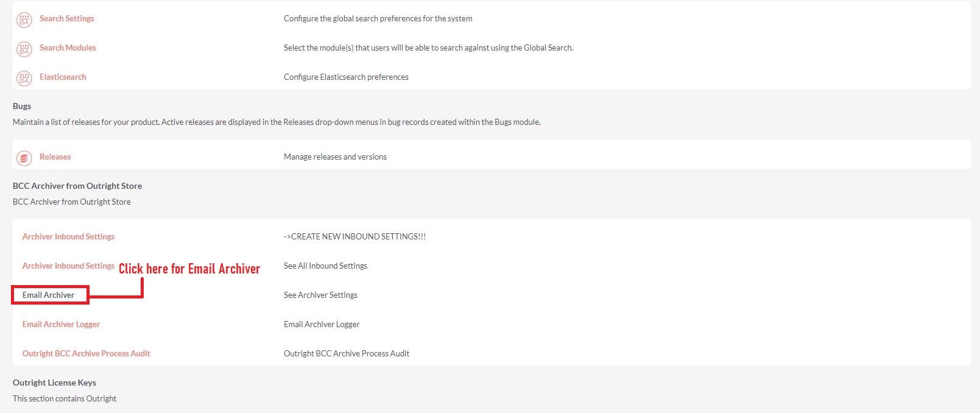980x413 pixels.
Task: Click the 'See All Inbound Settings' description
Action: [x=325, y=266]
